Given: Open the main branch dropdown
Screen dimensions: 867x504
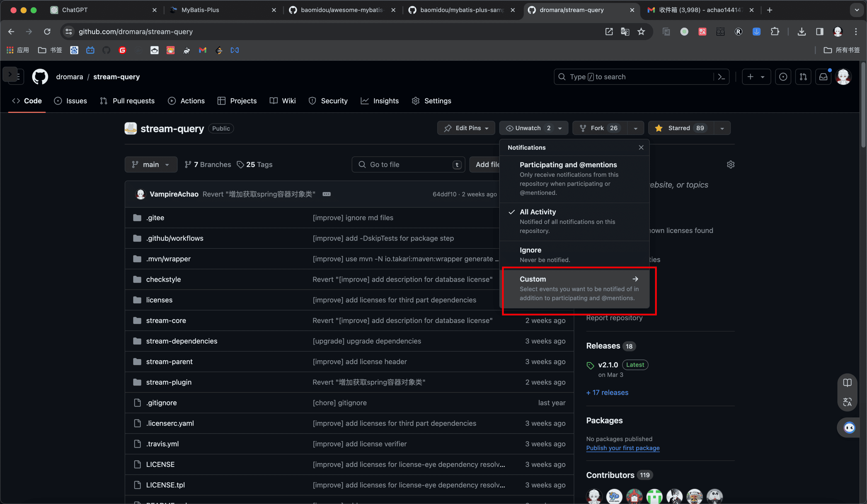Looking at the screenshot, I should (x=151, y=164).
